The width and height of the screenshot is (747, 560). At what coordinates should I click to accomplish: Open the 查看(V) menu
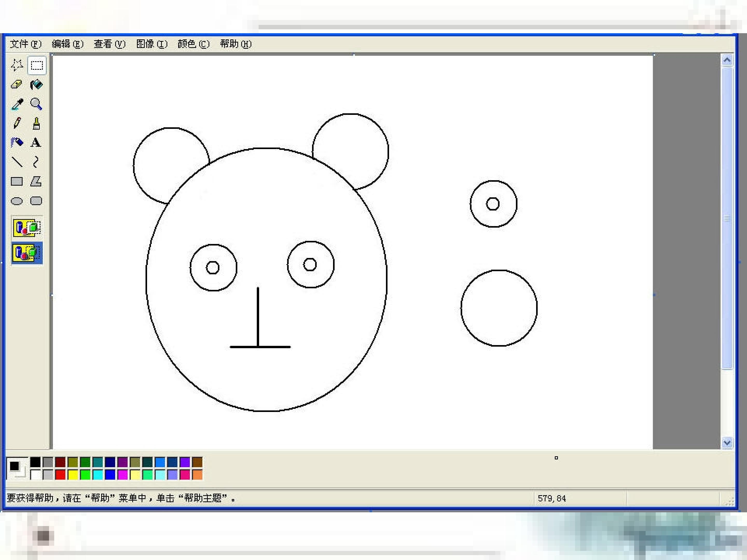(x=109, y=44)
